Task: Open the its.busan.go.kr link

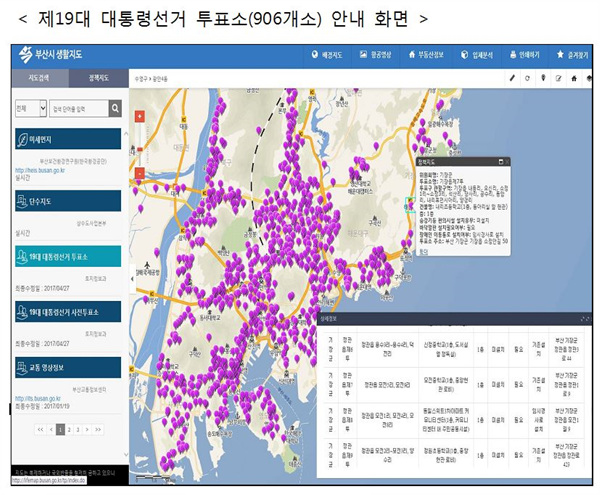Action: [38, 399]
